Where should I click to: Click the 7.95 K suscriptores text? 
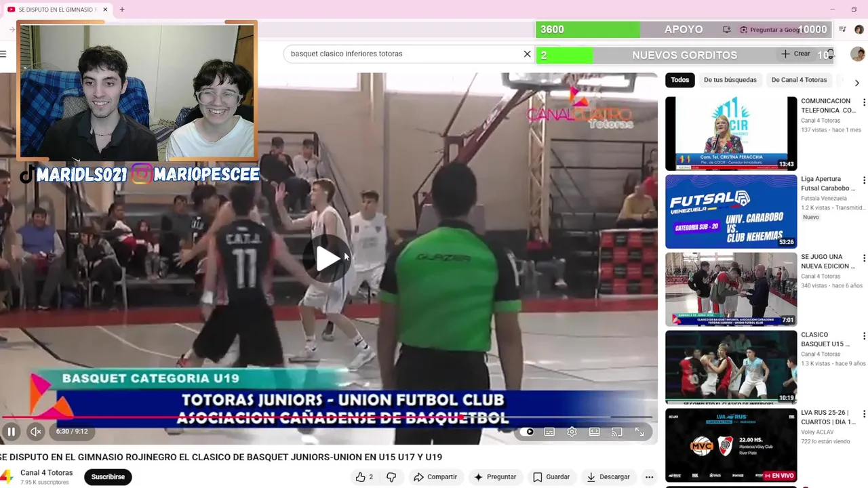(45, 483)
